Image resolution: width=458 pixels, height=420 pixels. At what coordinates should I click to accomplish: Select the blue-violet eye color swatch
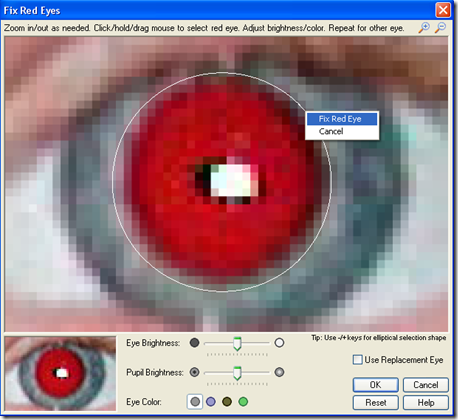pos(211,402)
